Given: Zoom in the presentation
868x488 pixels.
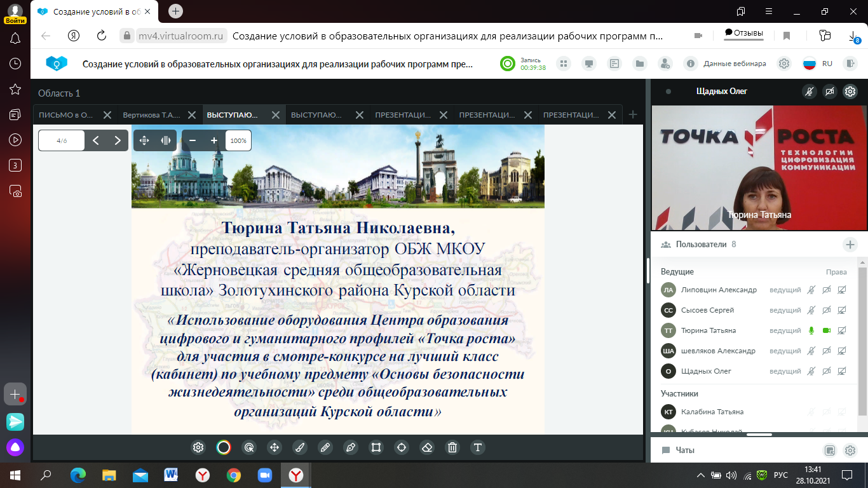Looking at the screenshot, I should click(x=214, y=140).
